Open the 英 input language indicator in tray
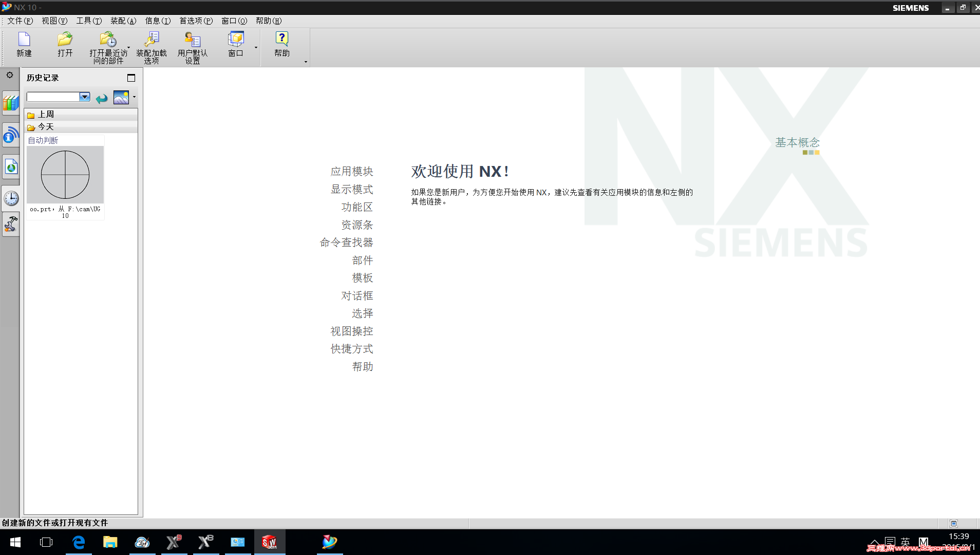The width and height of the screenshot is (980, 555). [905, 542]
